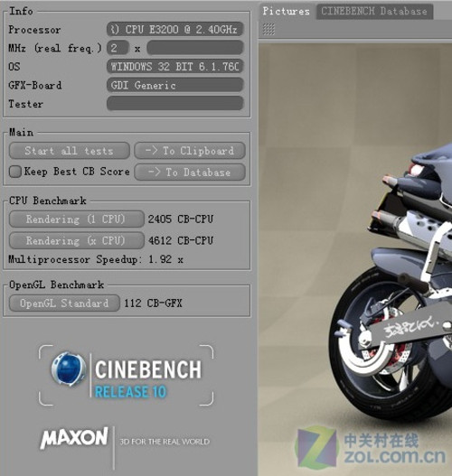This screenshot has width=452, height=476.
Task: Click the CINEBENCH Release 10 logo
Action: [x=126, y=375]
